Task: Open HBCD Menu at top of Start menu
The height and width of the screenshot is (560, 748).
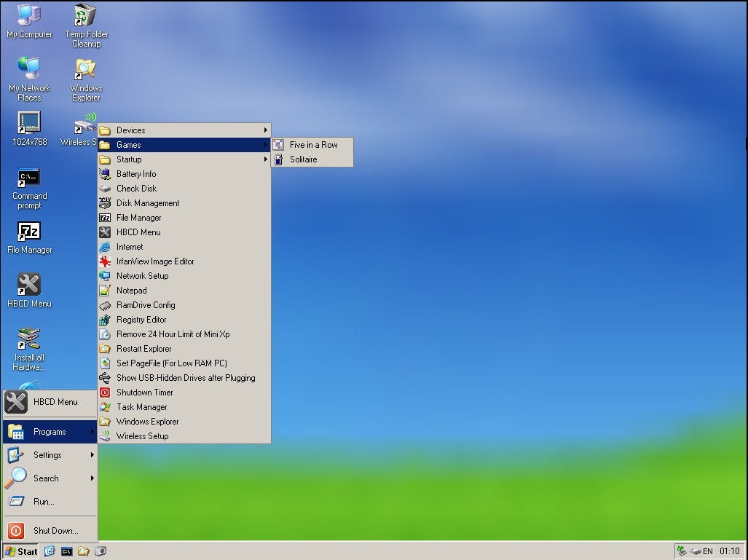Action: point(50,402)
